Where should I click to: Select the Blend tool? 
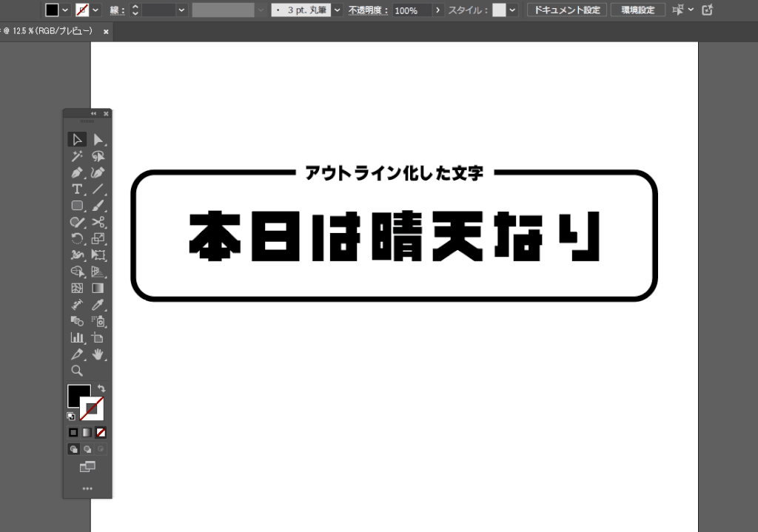[77, 321]
